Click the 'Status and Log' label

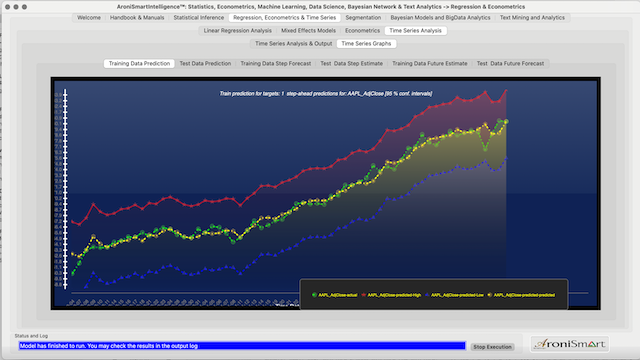coord(31,336)
